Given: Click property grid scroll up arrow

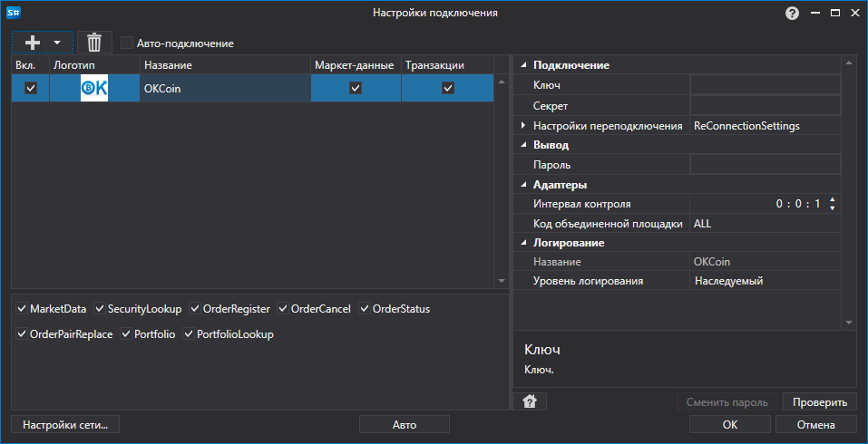Looking at the screenshot, I should point(849,63).
